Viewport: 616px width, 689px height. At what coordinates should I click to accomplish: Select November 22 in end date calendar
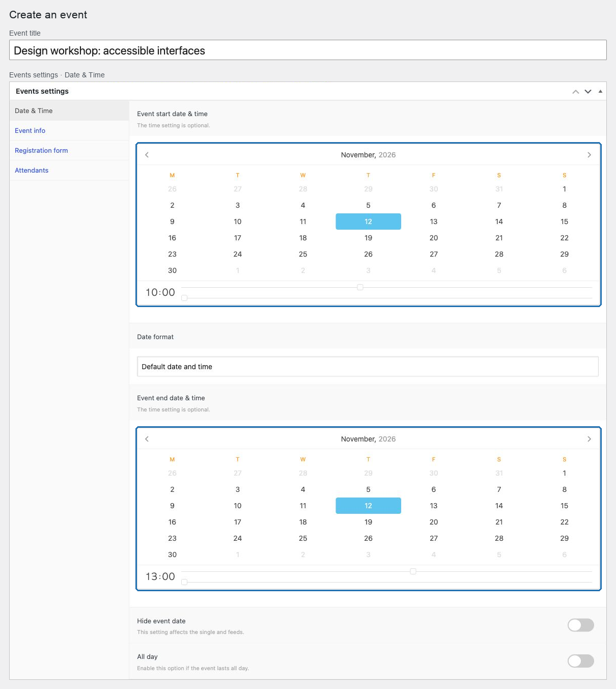pos(564,522)
